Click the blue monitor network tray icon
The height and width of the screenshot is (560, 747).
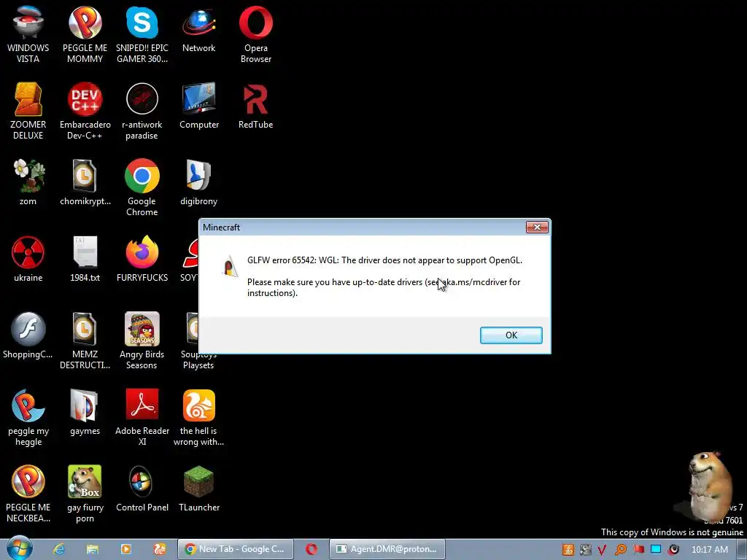point(656,550)
